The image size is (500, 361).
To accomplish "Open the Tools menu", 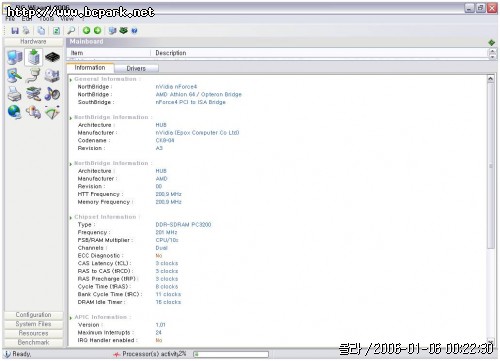I will (46, 19).
